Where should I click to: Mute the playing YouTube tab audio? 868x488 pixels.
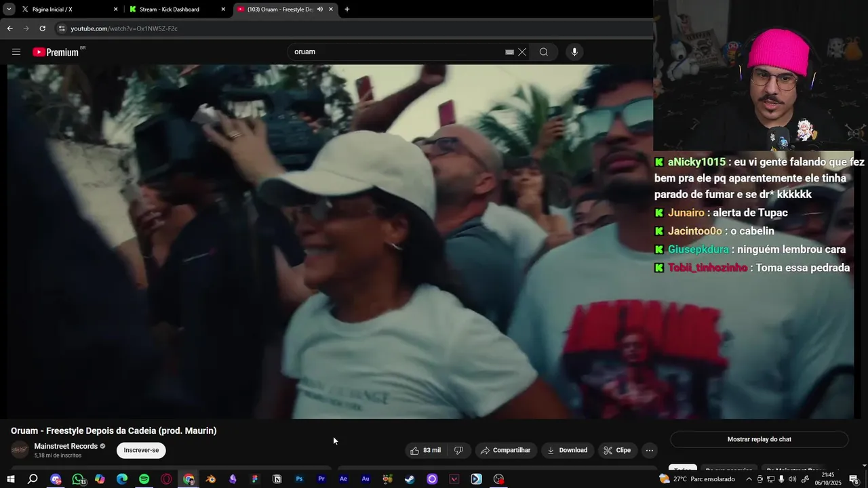(320, 9)
